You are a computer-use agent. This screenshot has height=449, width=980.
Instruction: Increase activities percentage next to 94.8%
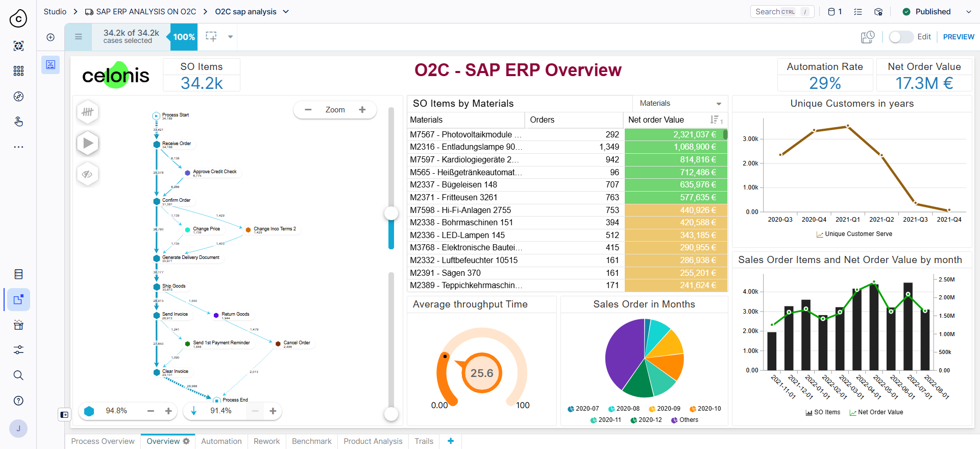tap(168, 411)
